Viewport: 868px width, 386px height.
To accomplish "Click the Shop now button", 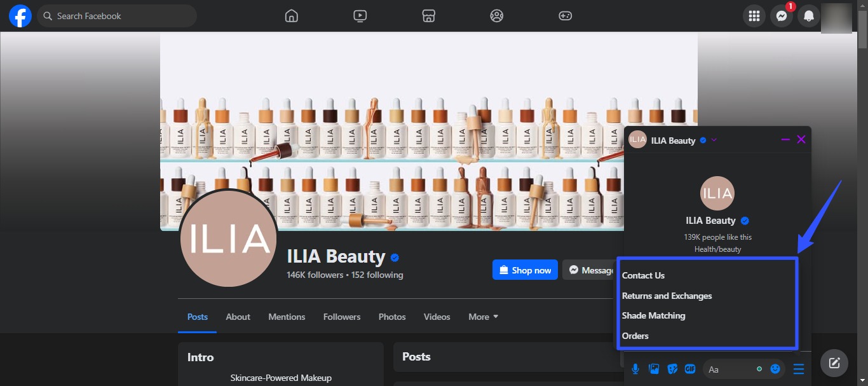I will 525,270.
